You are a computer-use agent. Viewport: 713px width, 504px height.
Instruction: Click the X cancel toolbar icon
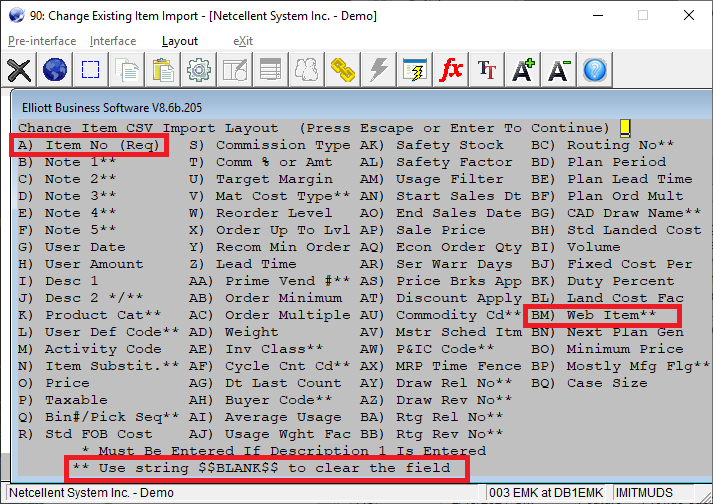pyautogui.click(x=19, y=70)
